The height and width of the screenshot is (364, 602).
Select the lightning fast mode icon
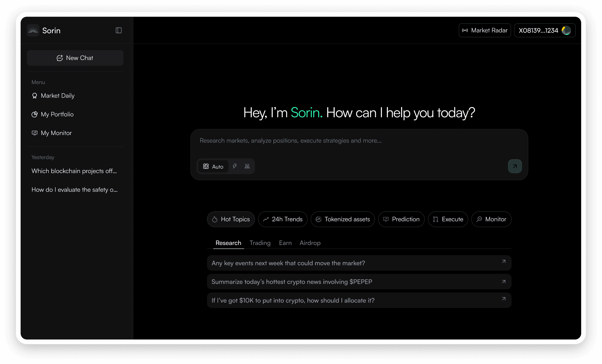click(235, 166)
